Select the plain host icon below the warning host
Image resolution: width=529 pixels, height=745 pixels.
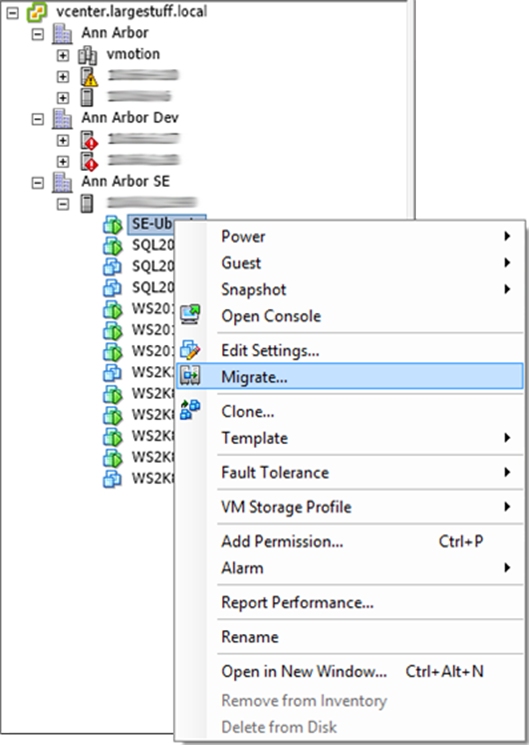point(87,97)
